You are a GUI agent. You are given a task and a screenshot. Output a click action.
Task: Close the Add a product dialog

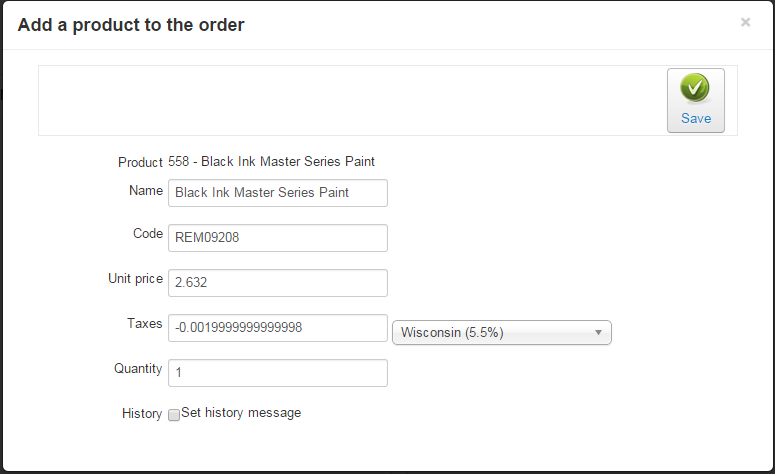(745, 22)
